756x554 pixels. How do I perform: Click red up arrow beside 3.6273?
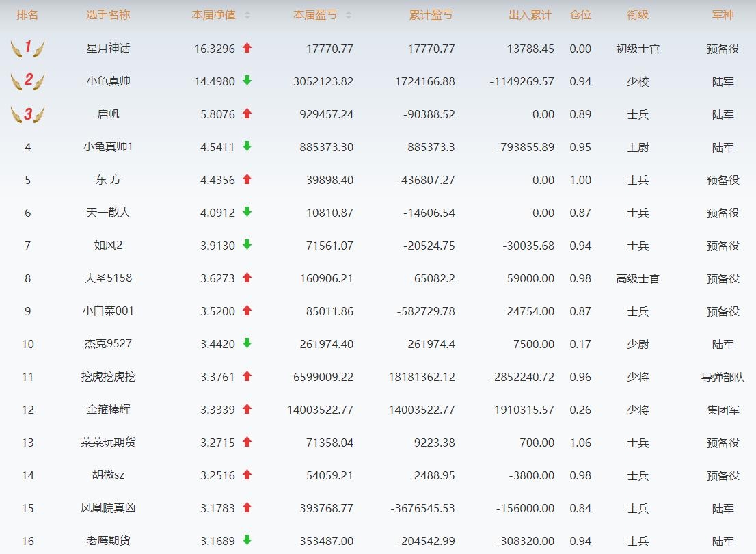point(247,278)
